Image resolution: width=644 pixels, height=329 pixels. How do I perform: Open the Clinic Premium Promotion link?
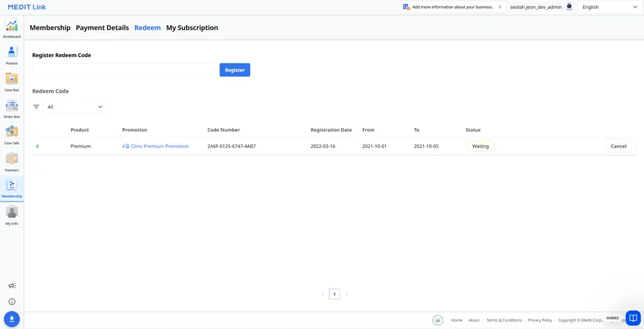155,146
